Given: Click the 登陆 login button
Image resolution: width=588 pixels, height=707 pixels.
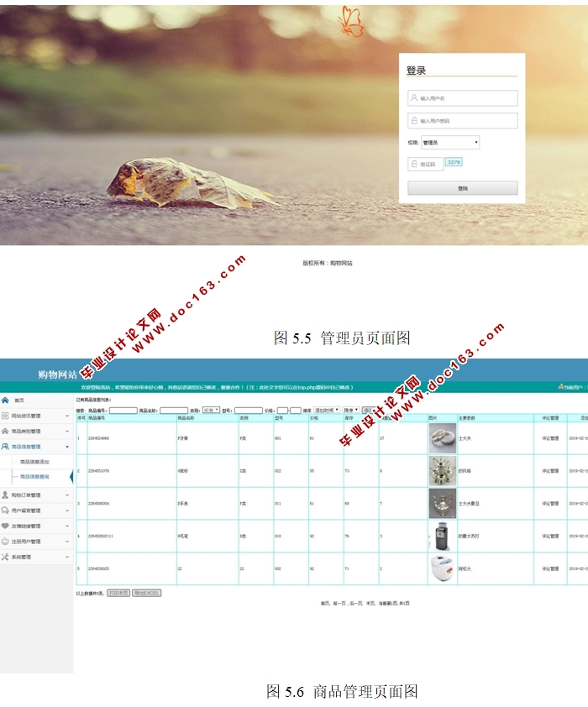Looking at the screenshot, I should point(463,188).
